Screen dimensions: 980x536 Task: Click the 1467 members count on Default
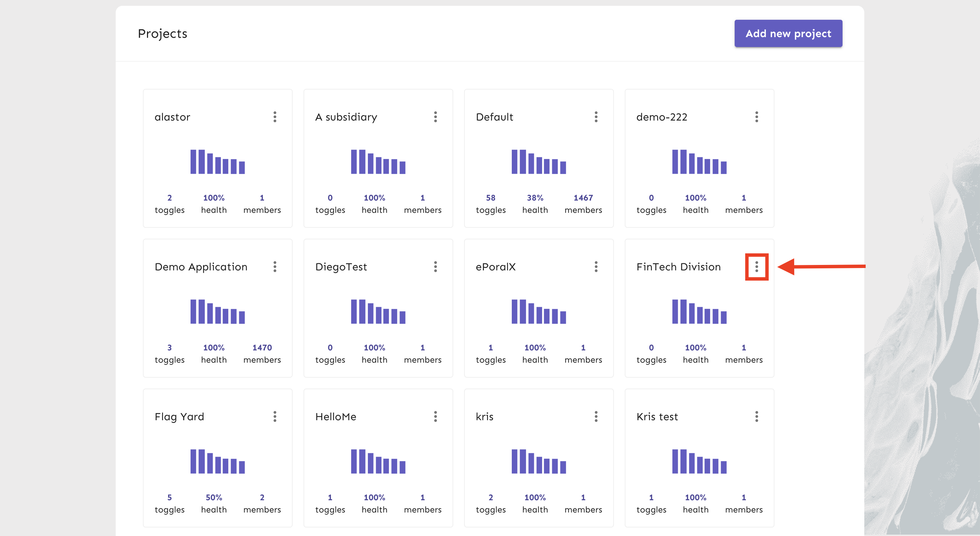pos(583,198)
